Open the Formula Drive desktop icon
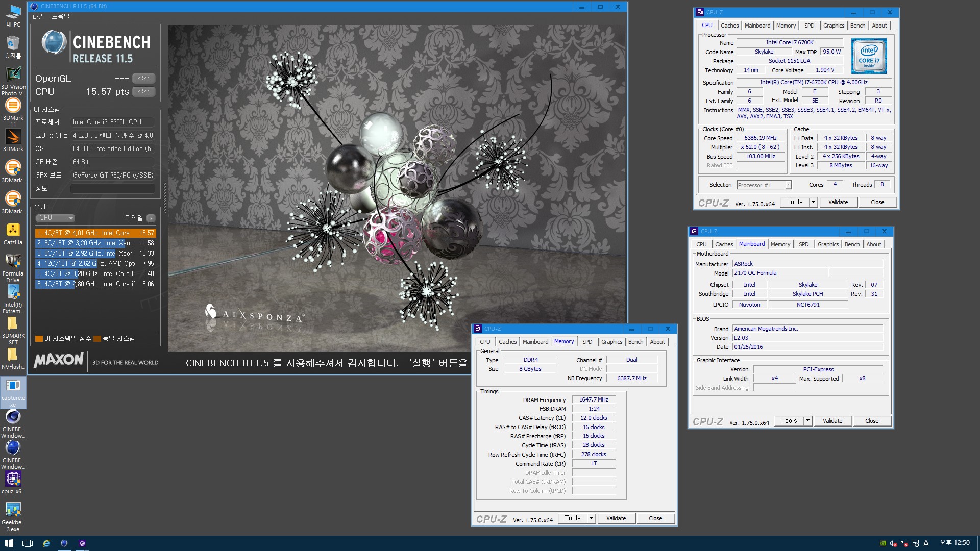Screen dimensions: 980x551 [x=13, y=268]
